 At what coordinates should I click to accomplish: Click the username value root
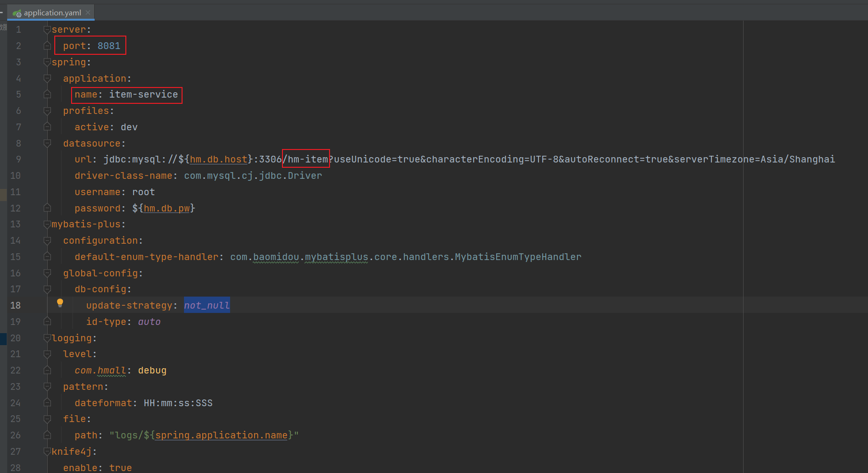point(144,192)
